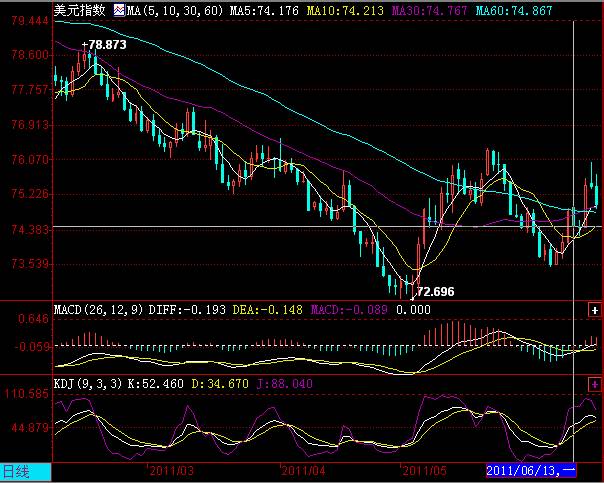604x483 pixels.
Task: Click the MA30:74.767 value
Action: click(x=430, y=10)
